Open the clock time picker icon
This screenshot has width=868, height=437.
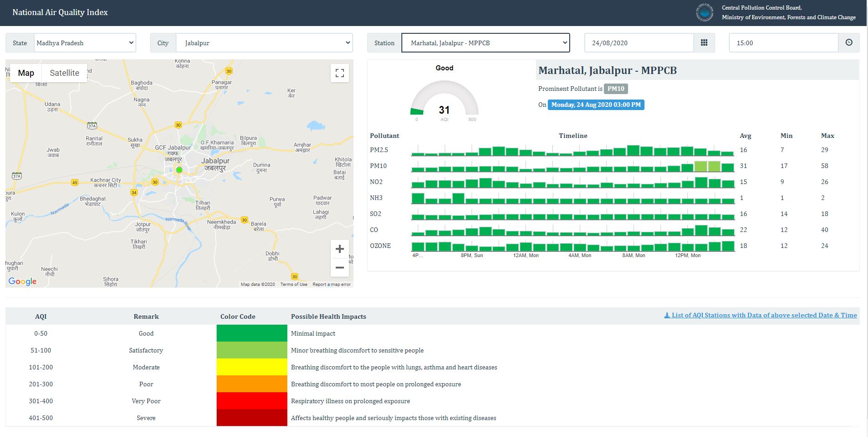point(849,43)
